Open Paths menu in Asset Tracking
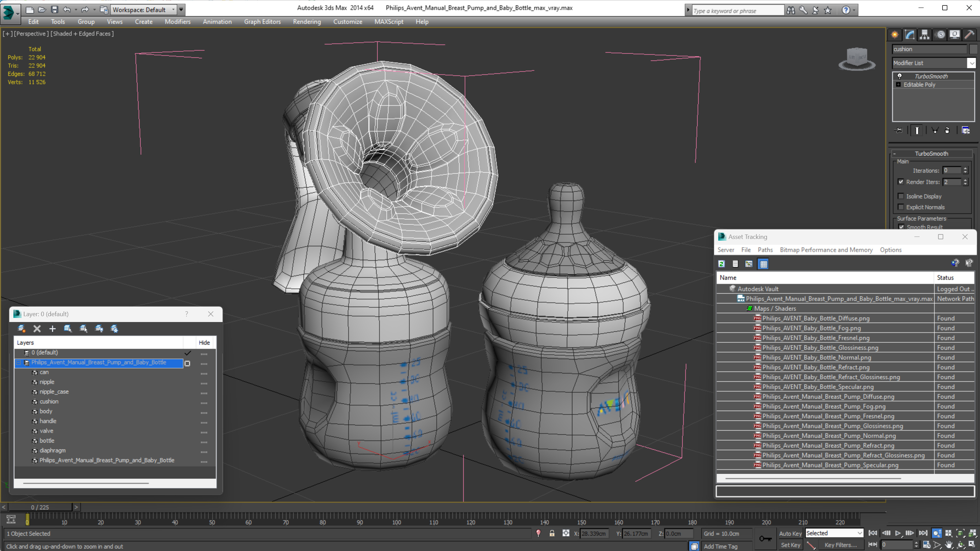 coord(765,250)
